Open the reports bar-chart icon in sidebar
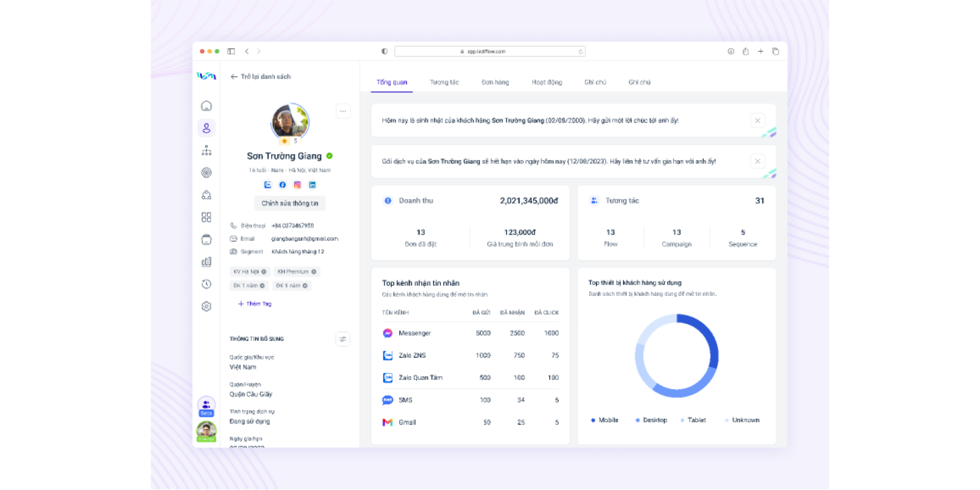Screen dimensions: 980x490 (206, 261)
